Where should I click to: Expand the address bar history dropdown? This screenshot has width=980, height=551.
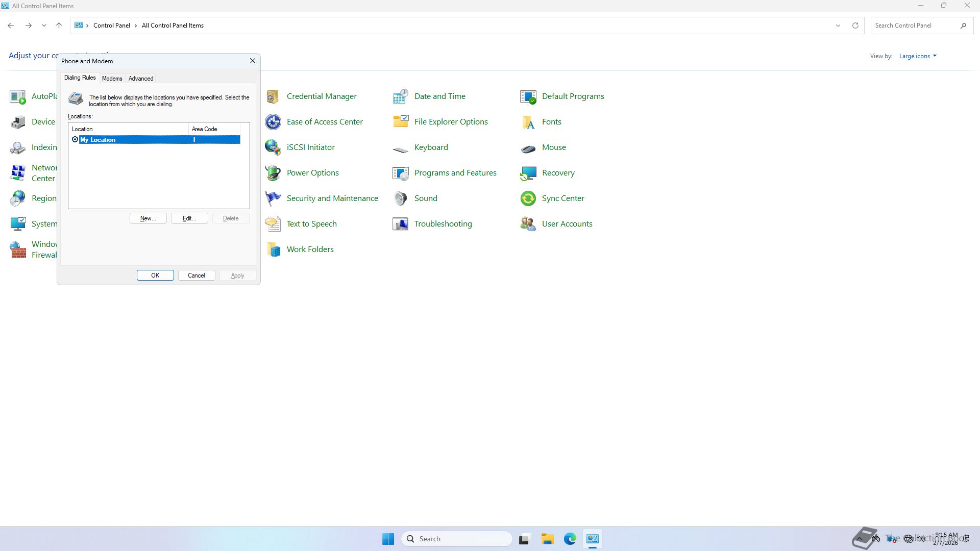click(838, 26)
